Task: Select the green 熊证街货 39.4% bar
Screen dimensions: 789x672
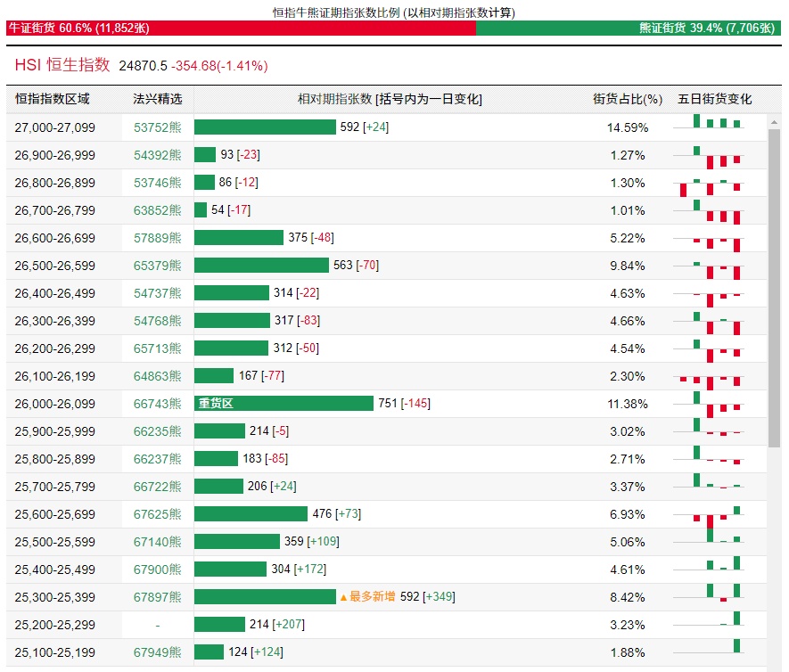Action: [629, 29]
